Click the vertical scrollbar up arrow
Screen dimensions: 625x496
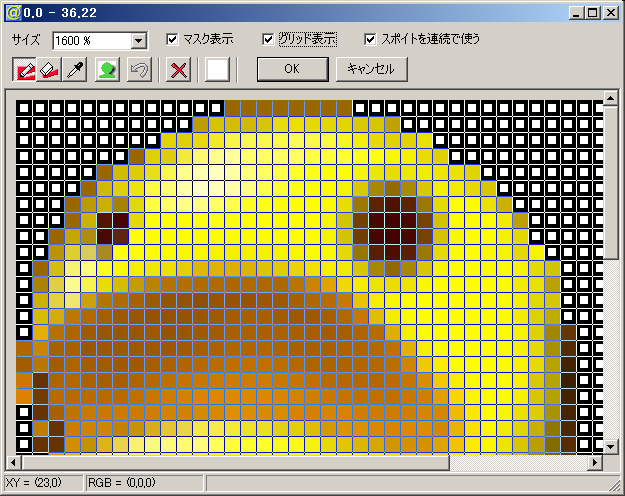point(611,98)
